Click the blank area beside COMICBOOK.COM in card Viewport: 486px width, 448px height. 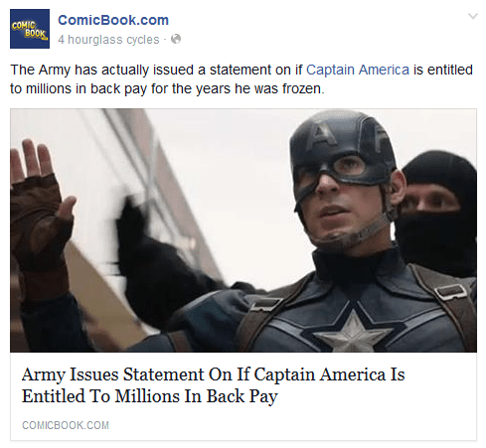(x=291, y=425)
